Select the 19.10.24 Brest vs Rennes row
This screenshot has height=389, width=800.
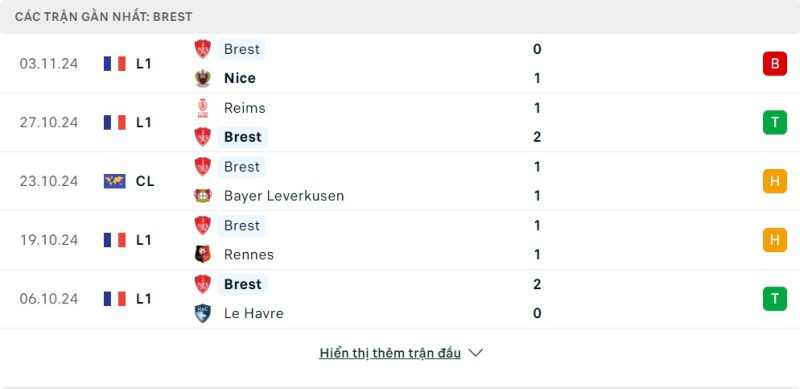(x=400, y=240)
